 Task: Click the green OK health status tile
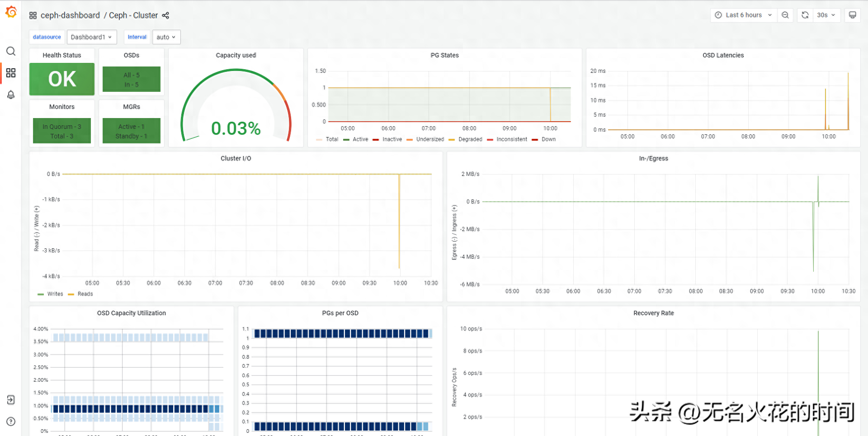tap(62, 79)
